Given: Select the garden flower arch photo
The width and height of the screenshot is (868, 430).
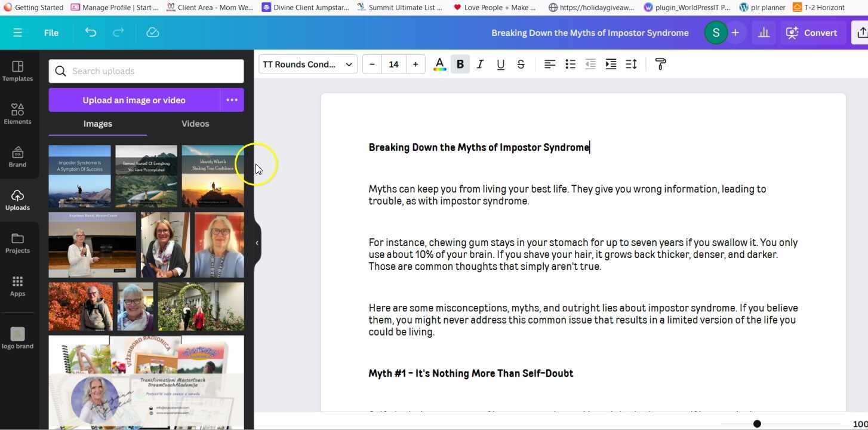Looking at the screenshot, I should click(201, 306).
